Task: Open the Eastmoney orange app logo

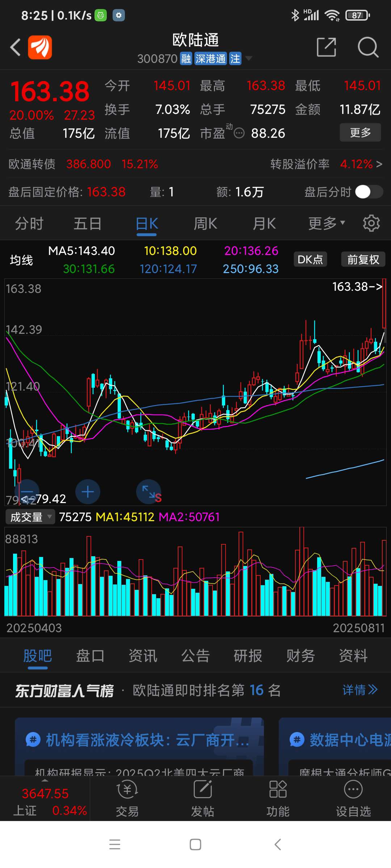Action: click(x=40, y=47)
